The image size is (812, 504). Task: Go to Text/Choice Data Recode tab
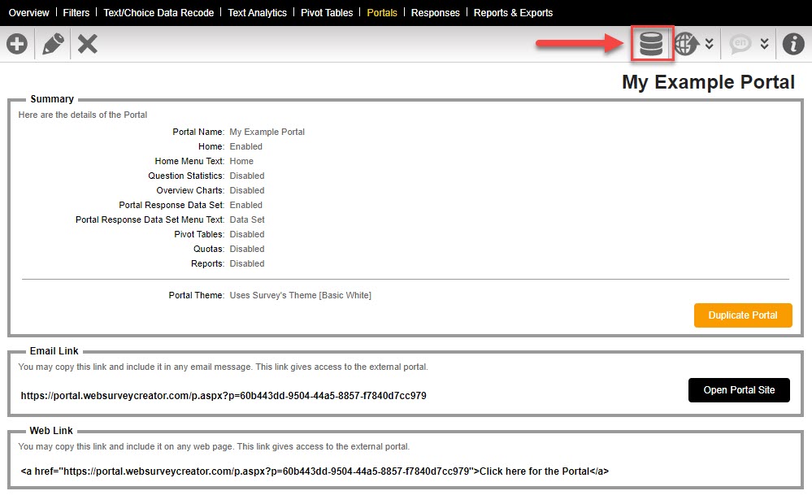158,13
